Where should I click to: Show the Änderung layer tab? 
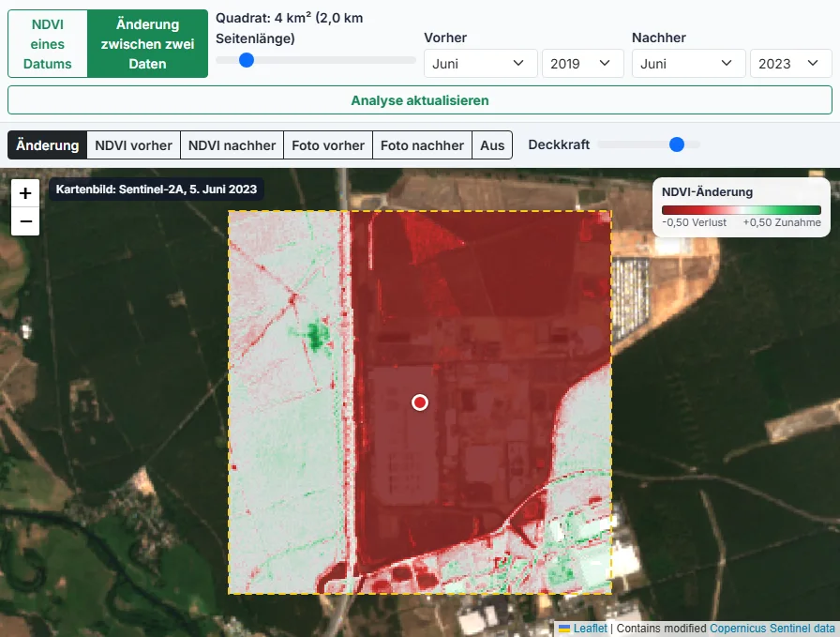point(47,145)
